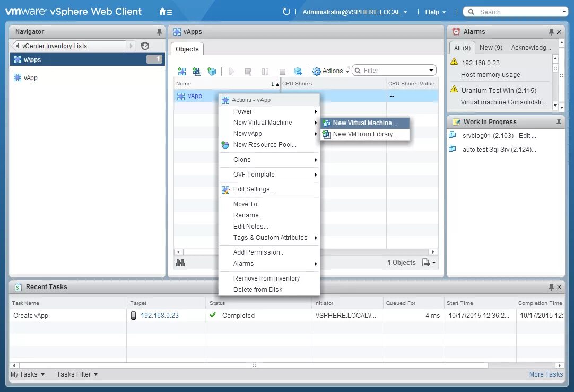Choose Delete from Disk
The width and height of the screenshot is (574, 392).
(269, 290)
